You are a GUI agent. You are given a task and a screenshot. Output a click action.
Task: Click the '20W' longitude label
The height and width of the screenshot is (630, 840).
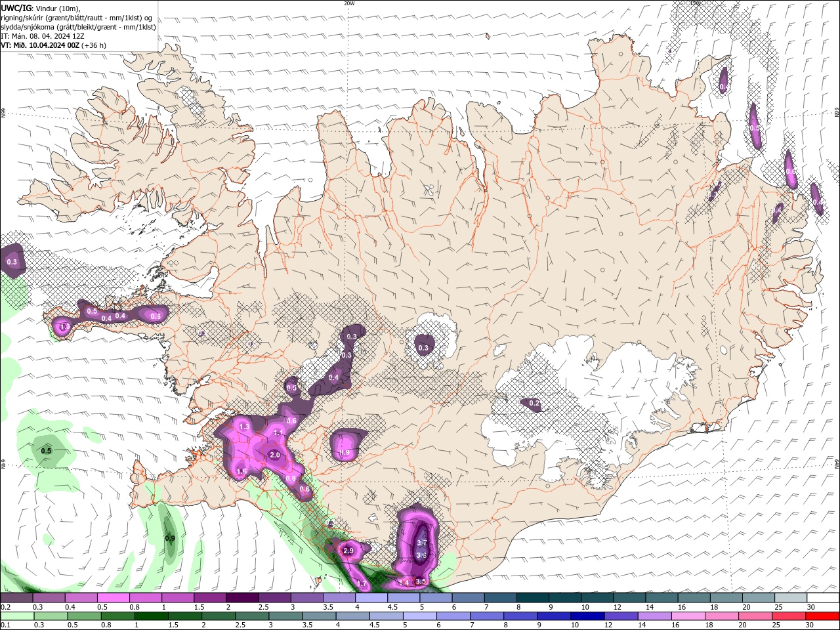coord(349,3)
